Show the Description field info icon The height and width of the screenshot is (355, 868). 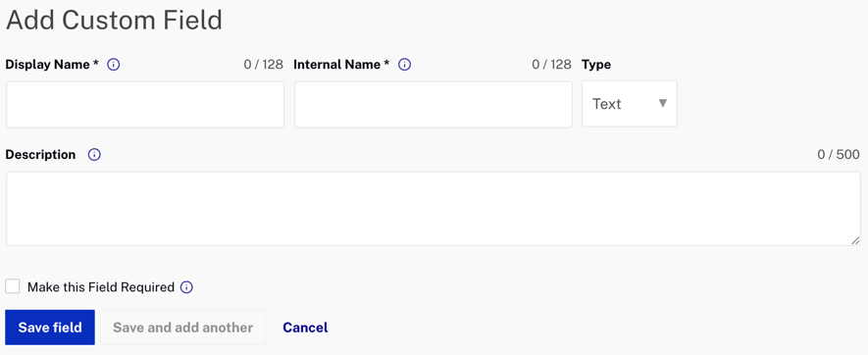[95, 155]
